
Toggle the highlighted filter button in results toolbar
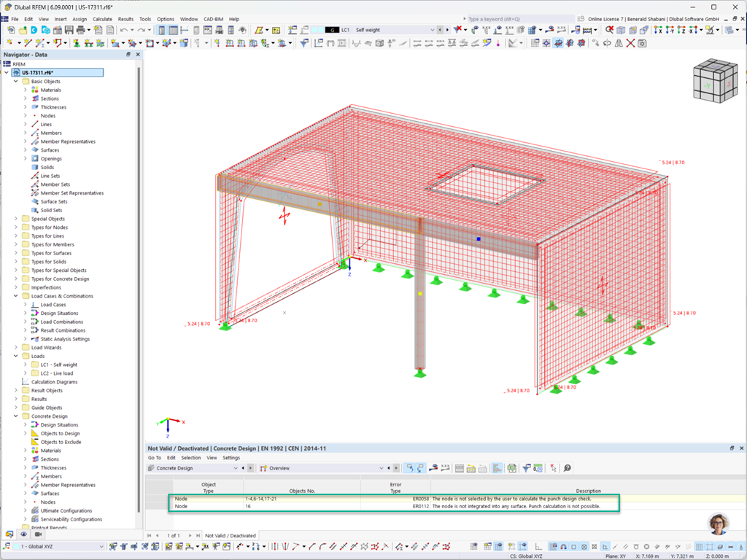tap(497, 468)
